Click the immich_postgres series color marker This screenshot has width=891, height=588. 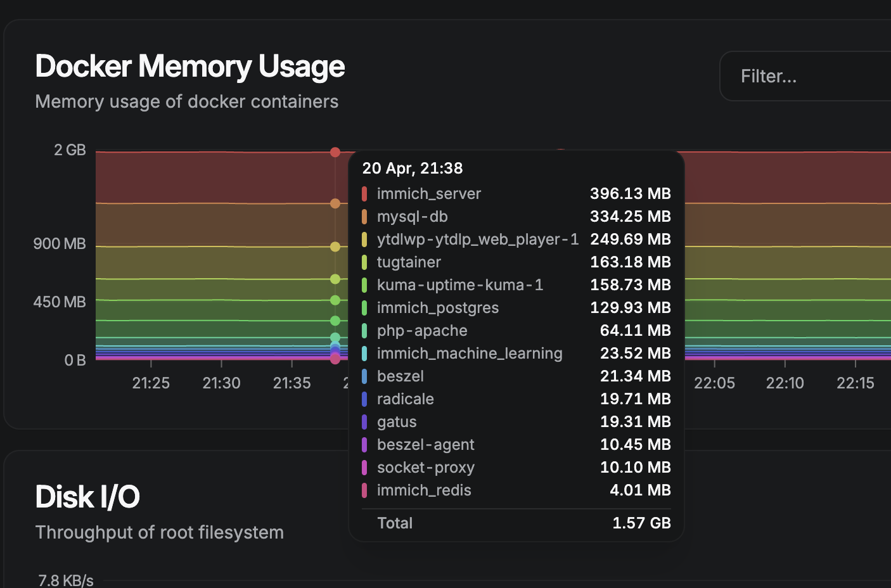[365, 307]
